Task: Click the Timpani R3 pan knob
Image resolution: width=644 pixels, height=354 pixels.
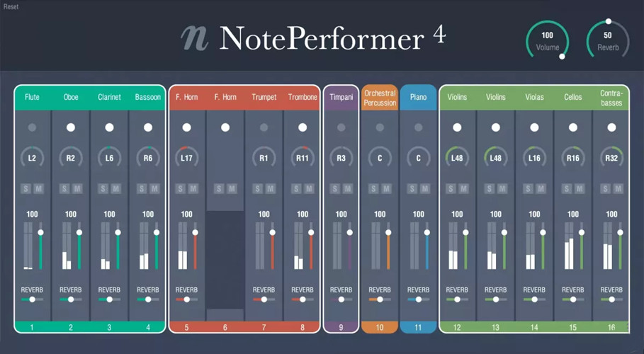Action: (341, 158)
